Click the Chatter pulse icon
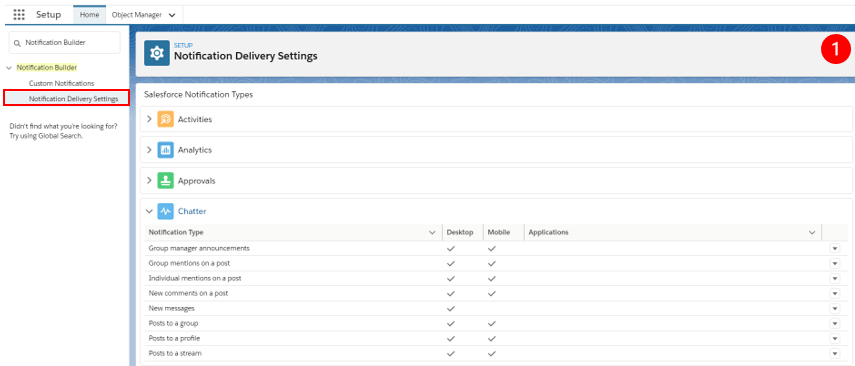 (165, 211)
